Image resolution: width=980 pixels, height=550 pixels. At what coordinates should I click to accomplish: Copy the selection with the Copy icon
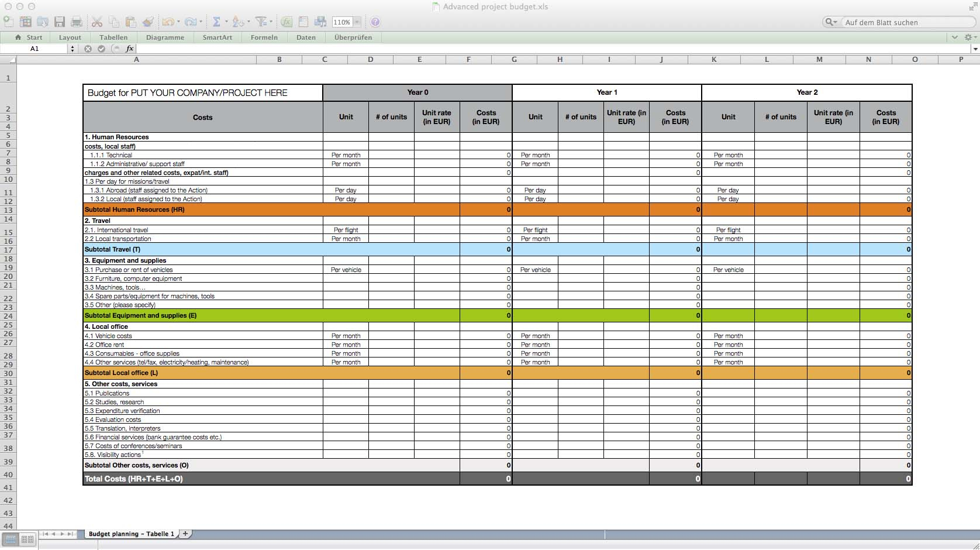pyautogui.click(x=113, y=22)
